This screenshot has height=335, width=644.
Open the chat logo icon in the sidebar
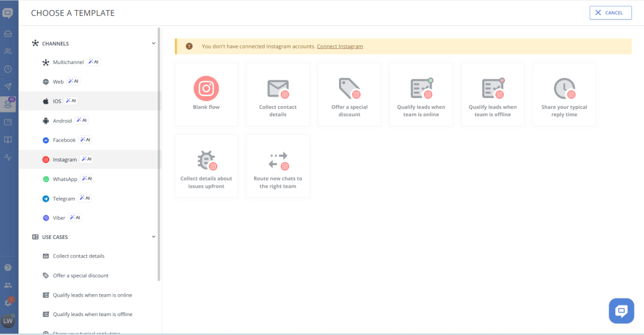8,14
